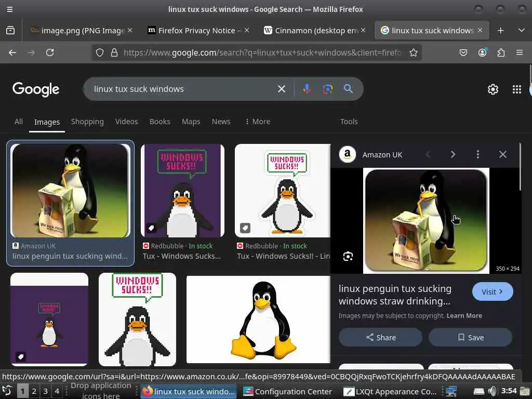
Task: Open the Google apps grid
Action: (517, 89)
